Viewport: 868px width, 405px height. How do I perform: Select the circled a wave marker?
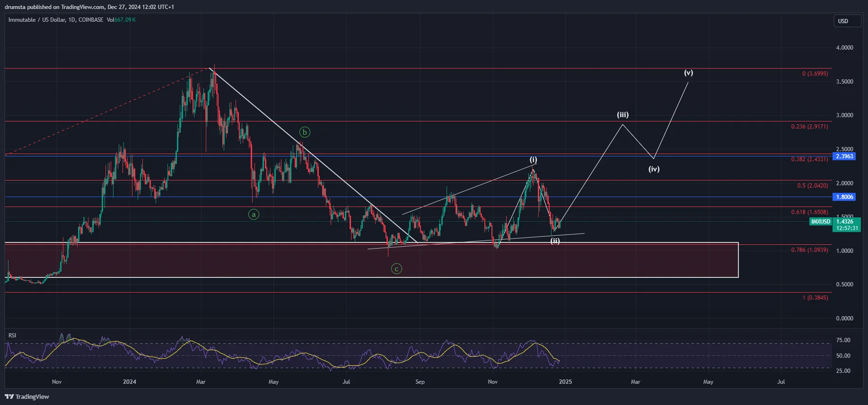click(x=254, y=215)
